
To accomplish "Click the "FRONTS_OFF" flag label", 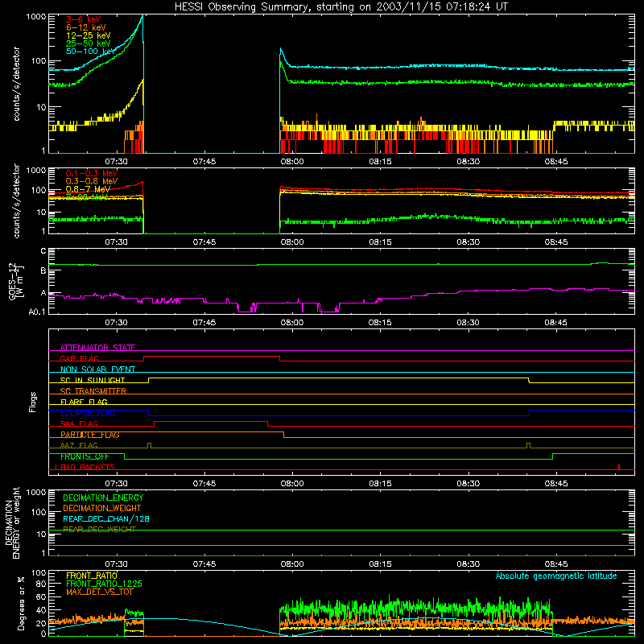I will point(85,456).
